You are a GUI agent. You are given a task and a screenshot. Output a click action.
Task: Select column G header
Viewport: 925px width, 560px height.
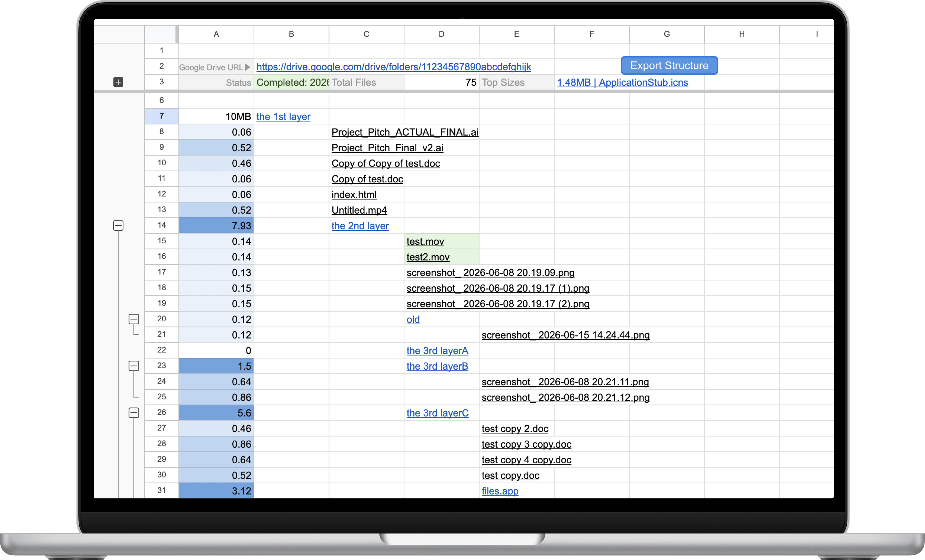(x=667, y=34)
